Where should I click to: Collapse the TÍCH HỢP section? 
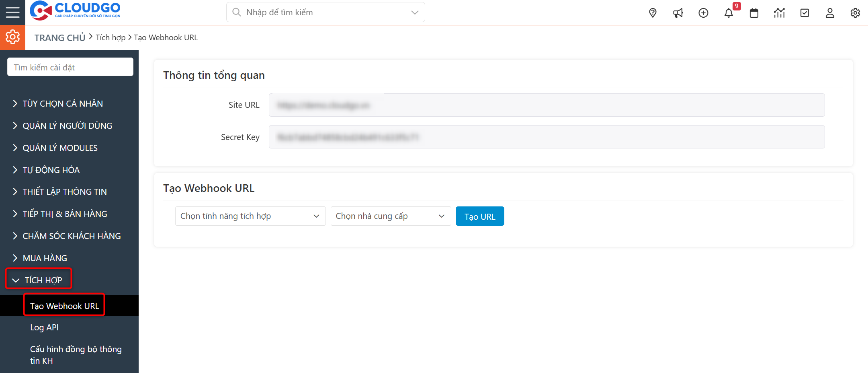pos(43,279)
